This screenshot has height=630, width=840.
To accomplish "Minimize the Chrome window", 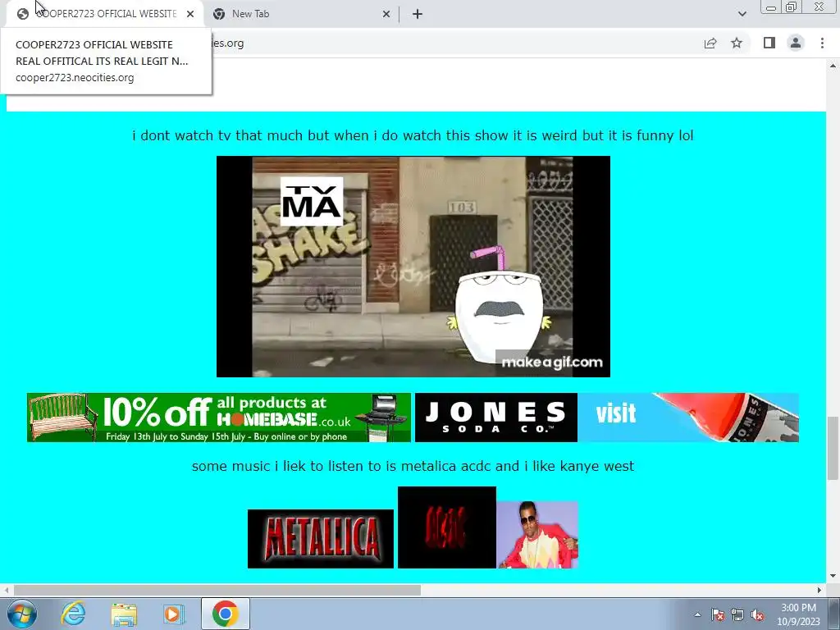I will 771,7.
